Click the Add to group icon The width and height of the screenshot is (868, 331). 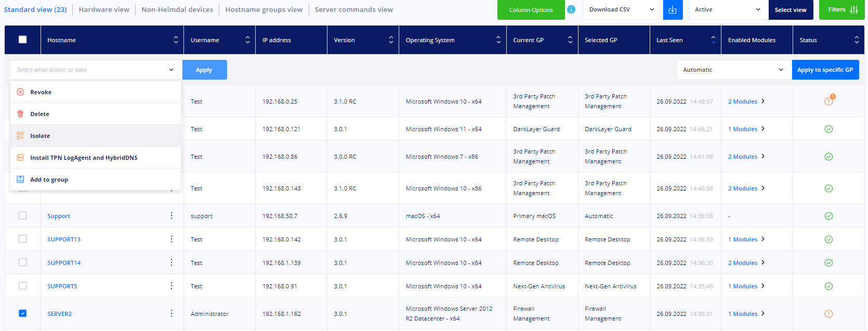(20, 180)
